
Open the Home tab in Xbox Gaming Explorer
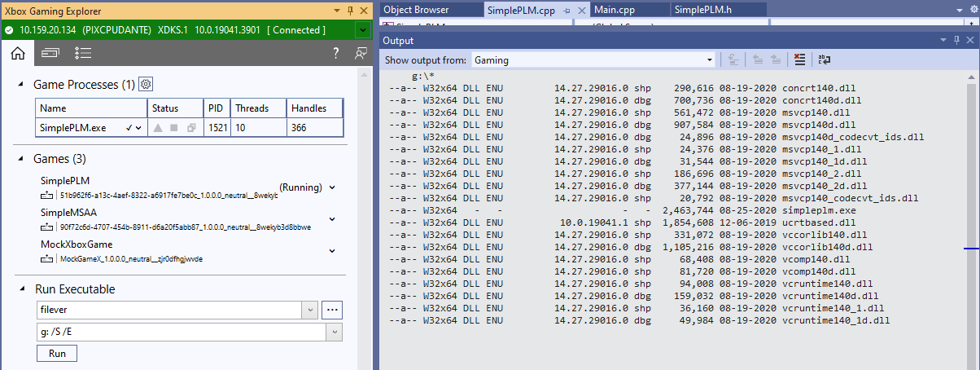coord(18,53)
